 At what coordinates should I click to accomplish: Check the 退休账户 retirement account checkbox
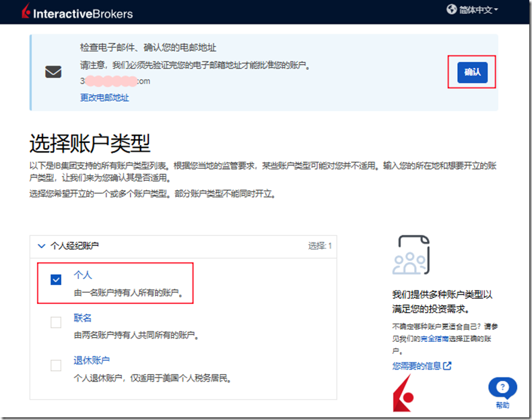pos(57,365)
